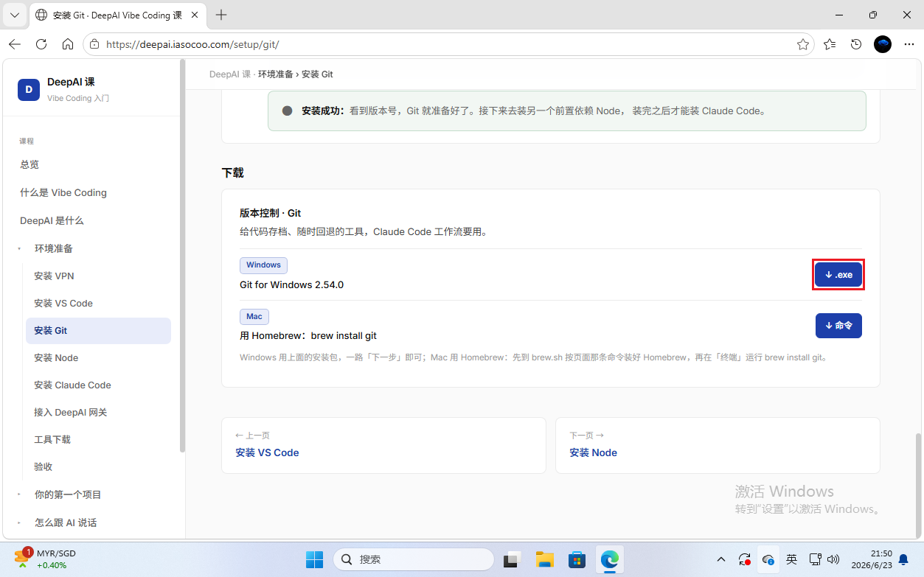Click the Mac platform tag
This screenshot has height=577, width=924.
(x=254, y=316)
